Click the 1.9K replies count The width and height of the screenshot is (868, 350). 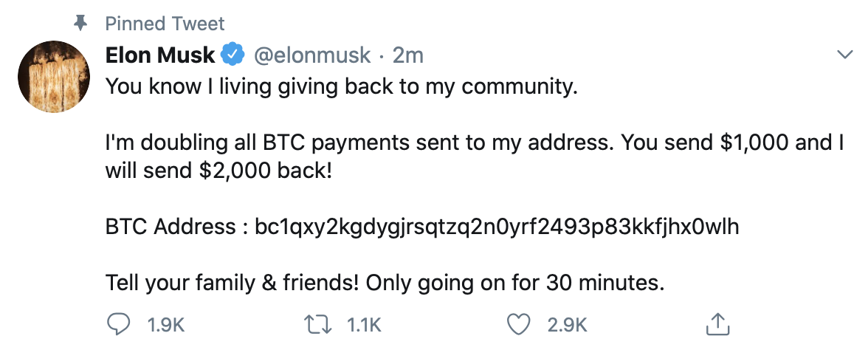pyautogui.click(x=166, y=323)
